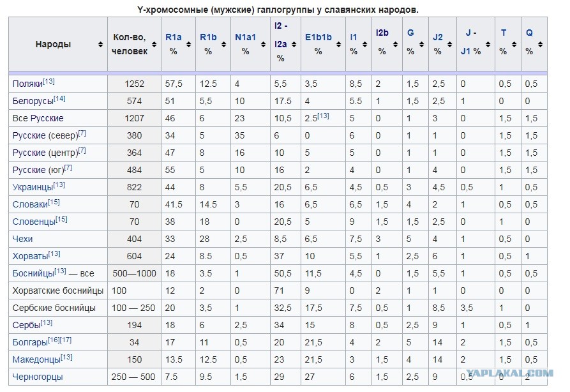Open the R1a haplogroup header link
Screen dimensions: 570x392
pyautogui.click(x=174, y=37)
